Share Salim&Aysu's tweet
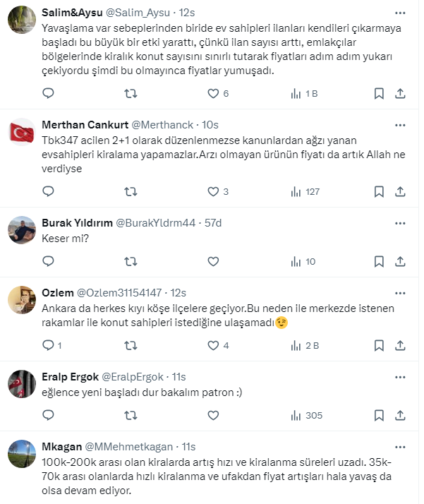 click(x=400, y=93)
